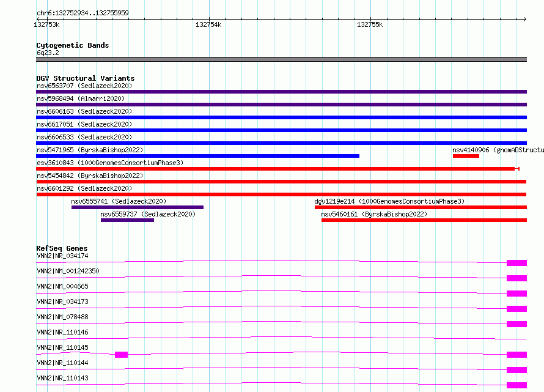Open transcript VNN2|NR_110144 label
Screen dimensions: 544x392
62,363
